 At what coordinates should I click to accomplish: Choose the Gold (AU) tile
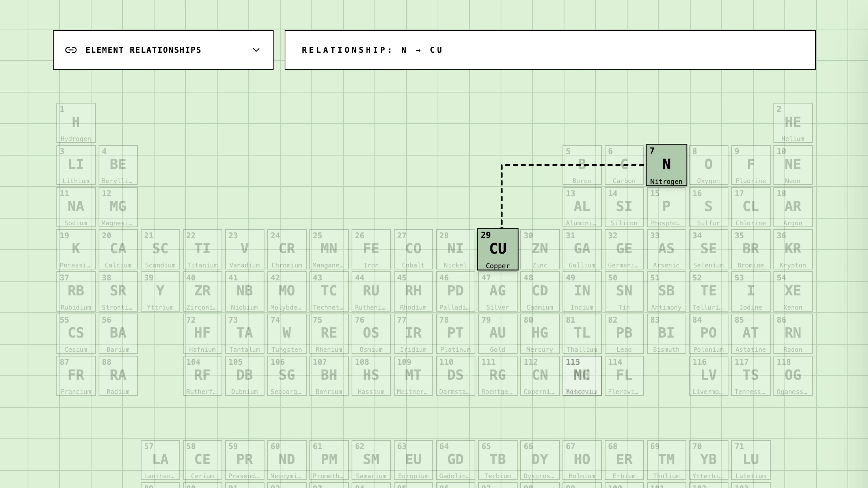[x=498, y=333]
